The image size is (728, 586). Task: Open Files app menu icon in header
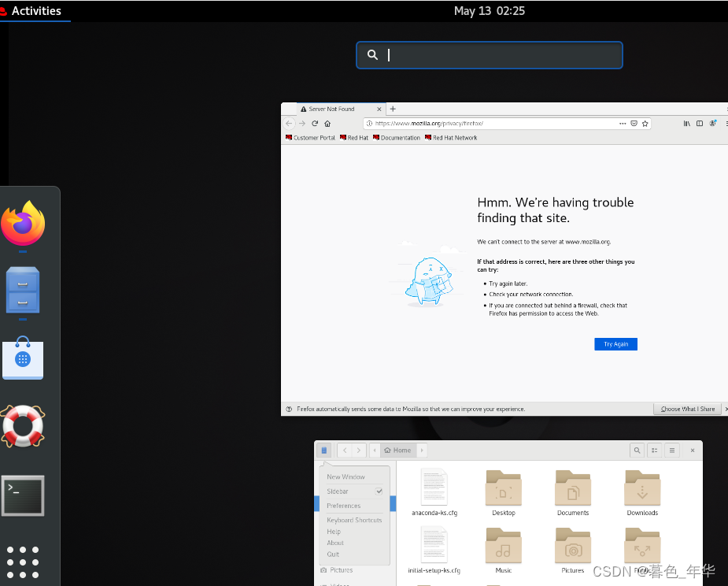click(x=324, y=451)
